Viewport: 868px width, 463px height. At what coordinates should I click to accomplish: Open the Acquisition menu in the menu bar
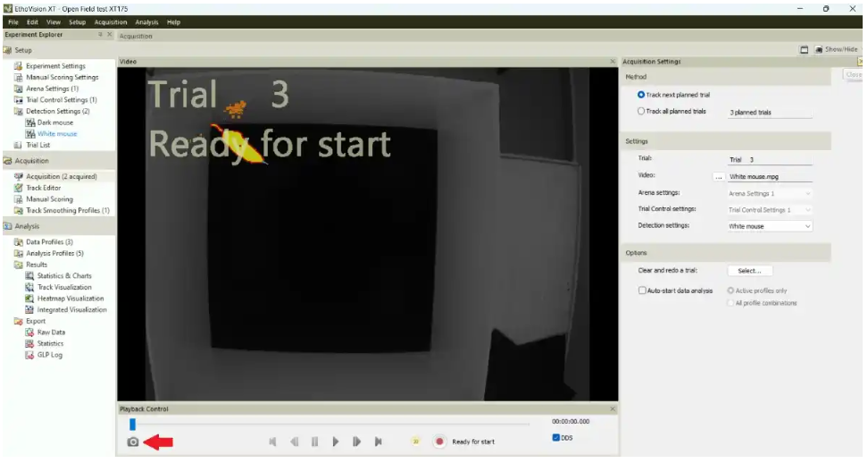(111, 21)
